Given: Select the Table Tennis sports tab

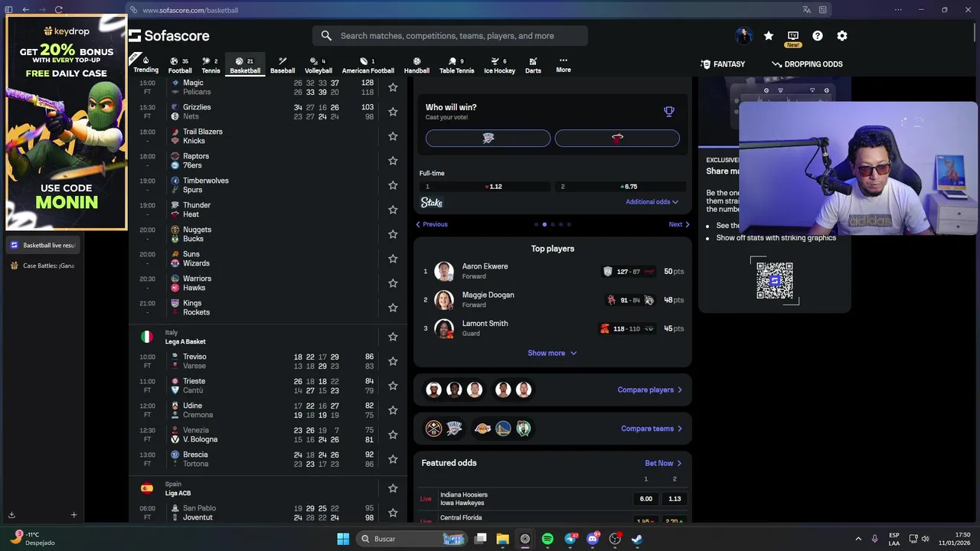Looking at the screenshot, I should point(456,65).
